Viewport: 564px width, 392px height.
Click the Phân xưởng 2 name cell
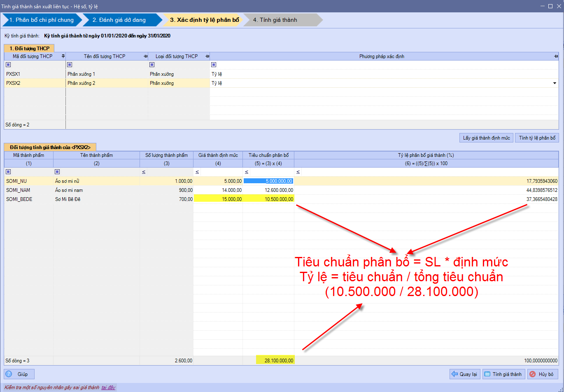(107, 83)
